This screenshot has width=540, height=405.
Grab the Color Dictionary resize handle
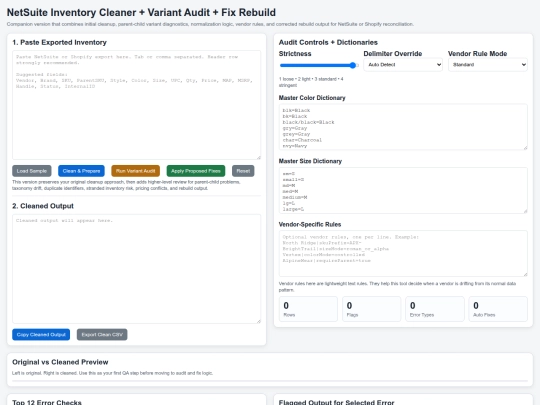click(525, 148)
